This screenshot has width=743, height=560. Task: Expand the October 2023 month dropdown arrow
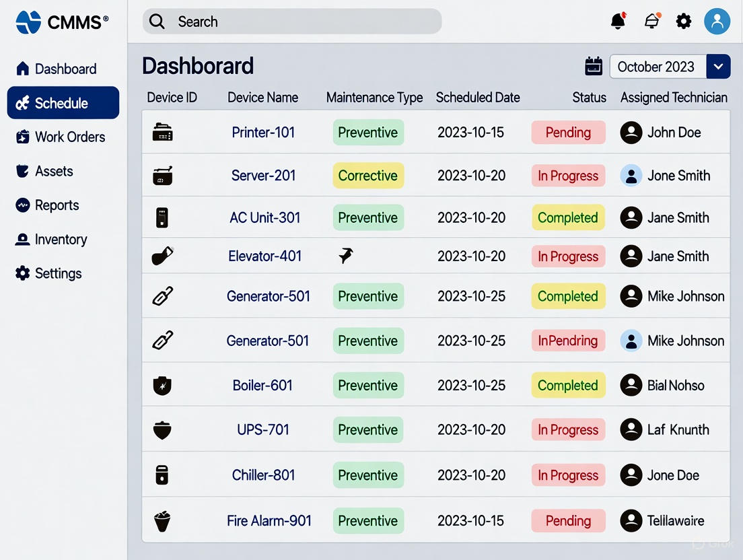click(718, 67)
